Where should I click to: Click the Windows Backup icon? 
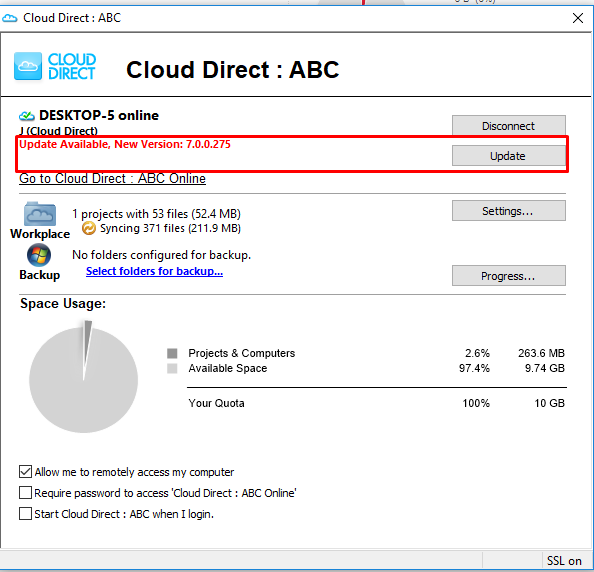(x=39, y=255)
